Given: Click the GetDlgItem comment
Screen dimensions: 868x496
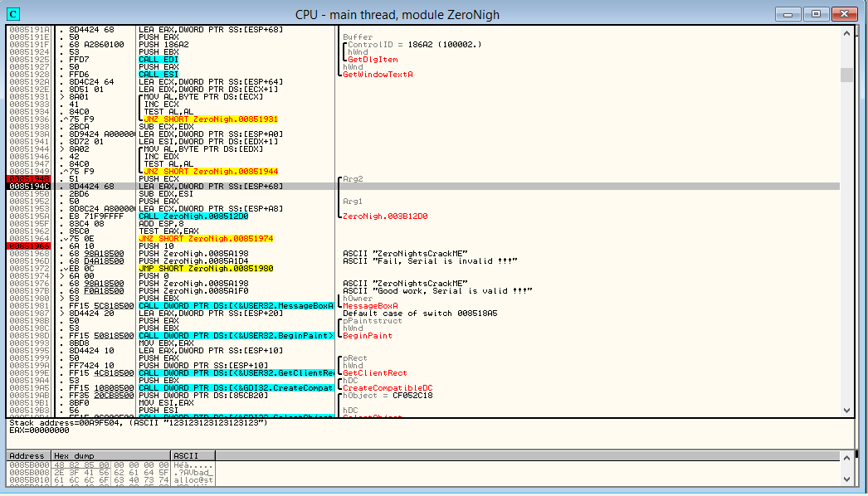Looking at the screenshot, I should [x=373, y=59].
